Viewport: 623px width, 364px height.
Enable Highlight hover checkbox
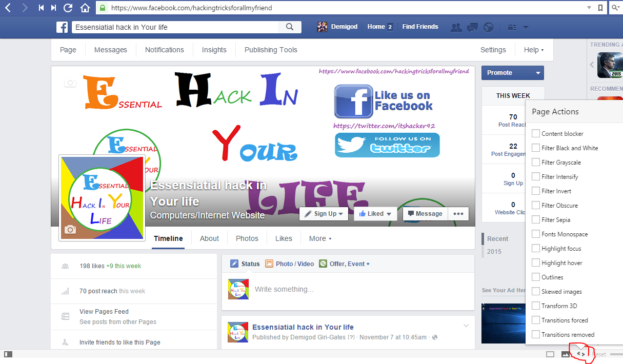pyautogui.click(x=536, y=262)
